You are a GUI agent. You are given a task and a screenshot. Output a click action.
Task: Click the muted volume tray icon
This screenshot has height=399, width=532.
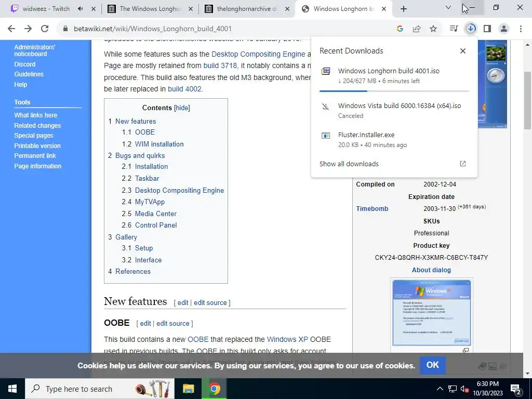[x=464, y=389]
